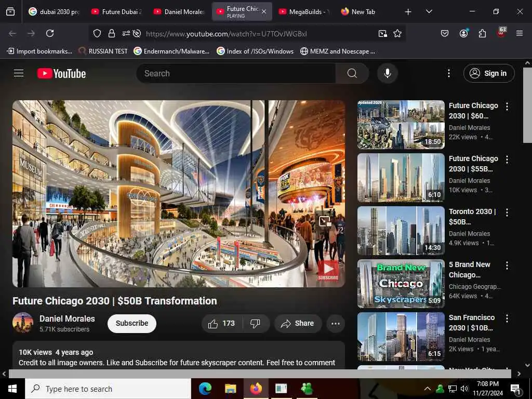
Task: Switch to the dubai 2030 tab
Action: [x=54, y=11]
